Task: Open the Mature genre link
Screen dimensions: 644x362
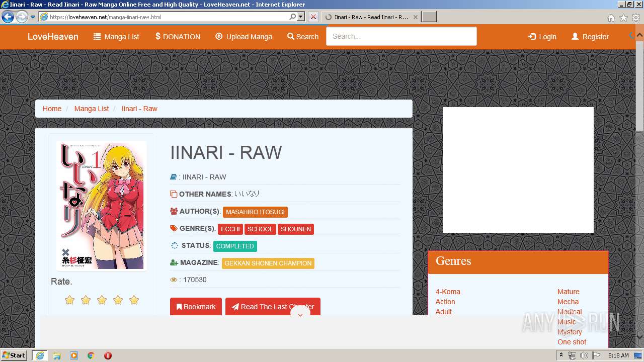Action: click(x=569, y=292)
